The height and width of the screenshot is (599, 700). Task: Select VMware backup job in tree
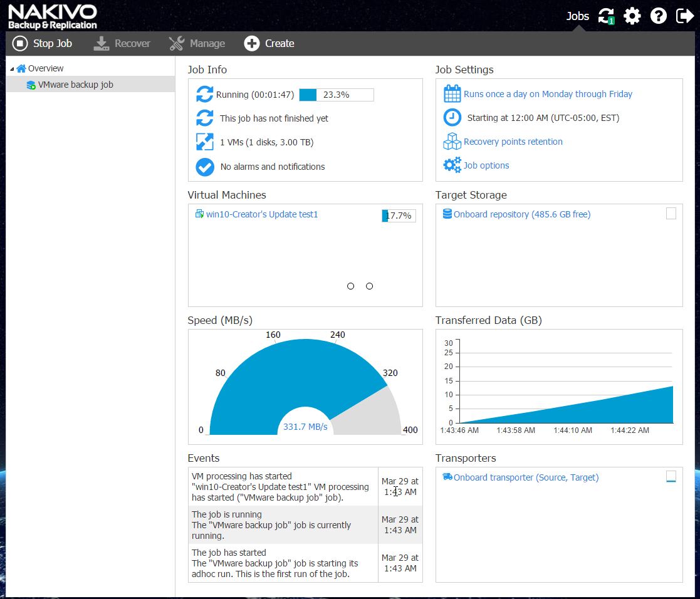click(75, 85)
